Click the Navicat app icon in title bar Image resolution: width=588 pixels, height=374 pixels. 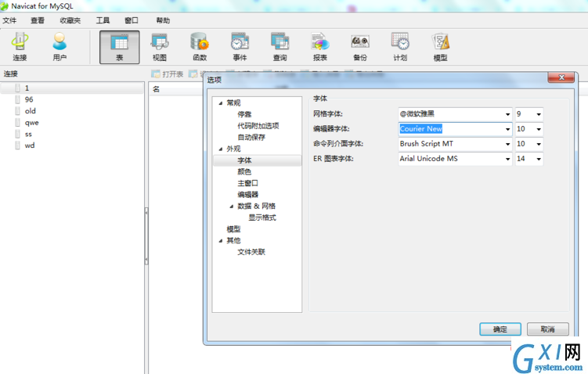(x=5, y=6)
